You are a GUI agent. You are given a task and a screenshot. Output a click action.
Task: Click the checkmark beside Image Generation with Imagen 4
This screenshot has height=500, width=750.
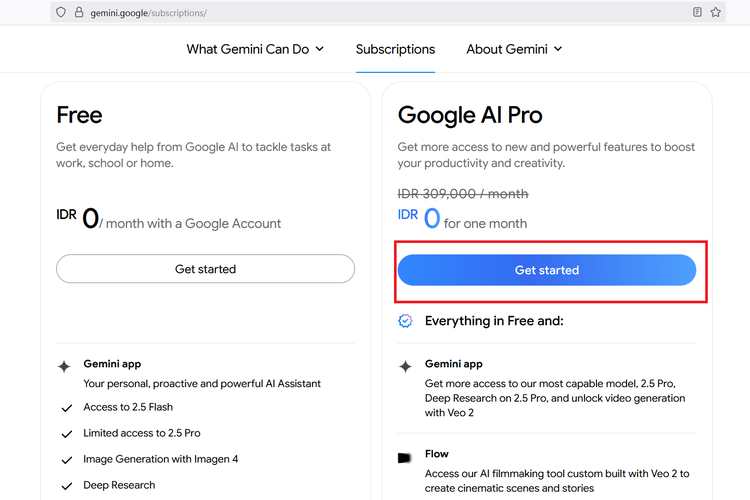coord(67,460)
